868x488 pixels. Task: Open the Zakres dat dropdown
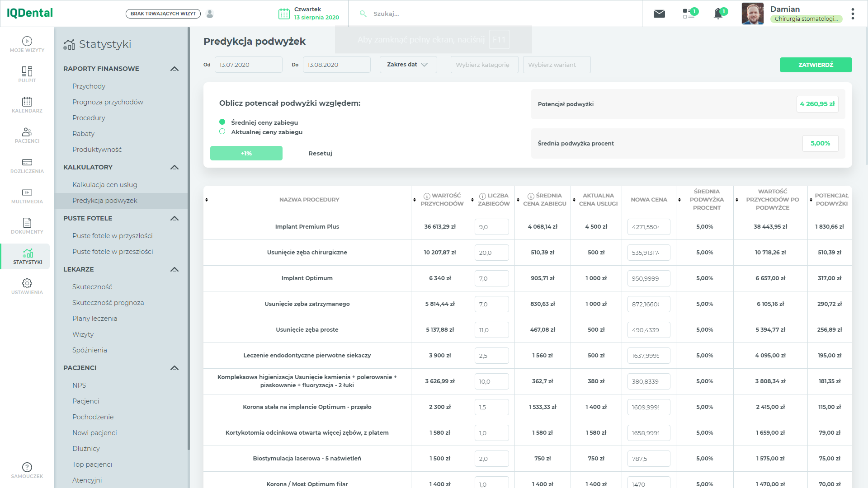(408, 65)
